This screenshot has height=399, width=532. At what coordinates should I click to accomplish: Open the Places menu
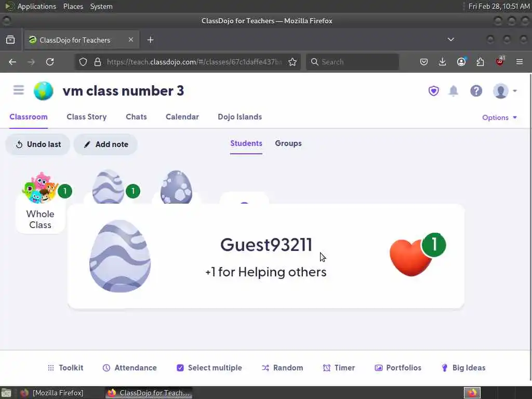73,6
